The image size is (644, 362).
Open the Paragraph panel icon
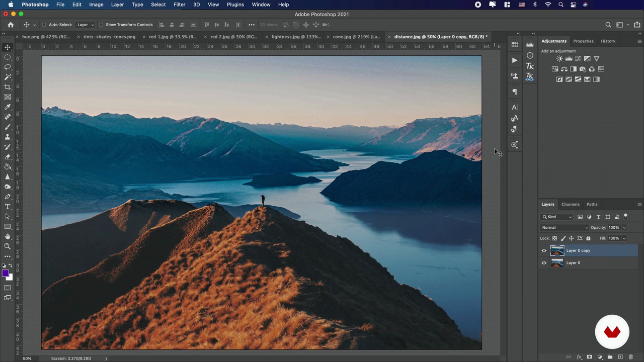(515, 92)
